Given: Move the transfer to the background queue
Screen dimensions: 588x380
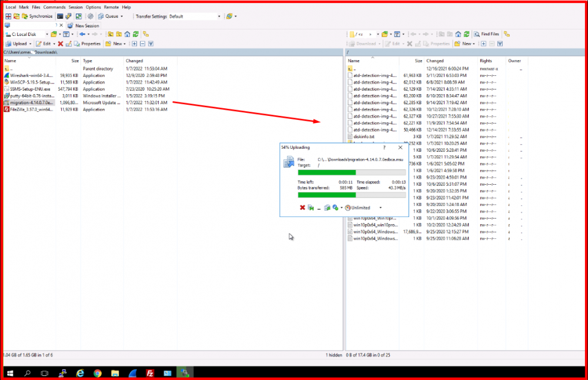Looking at the screenshot, I should tap(327, 208).
